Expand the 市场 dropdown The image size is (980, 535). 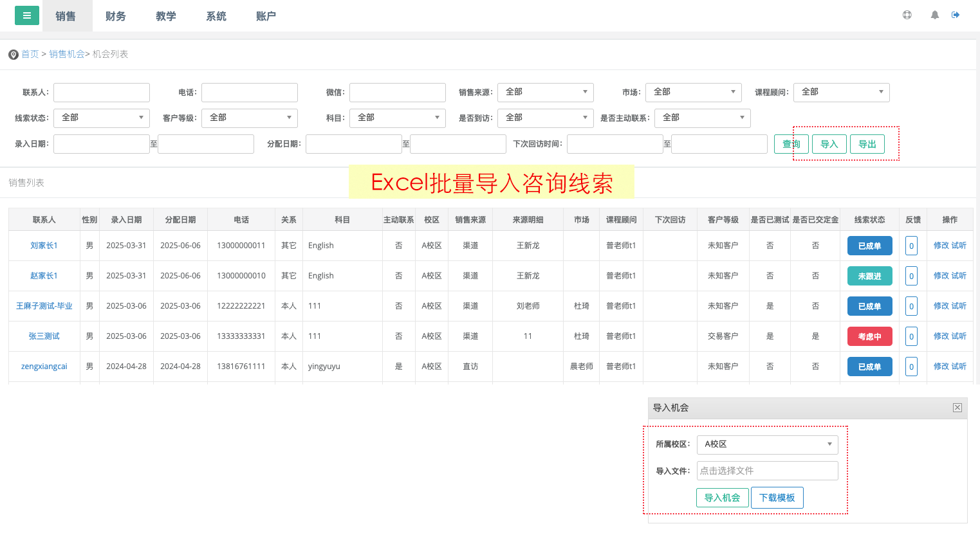coord(694,93)
